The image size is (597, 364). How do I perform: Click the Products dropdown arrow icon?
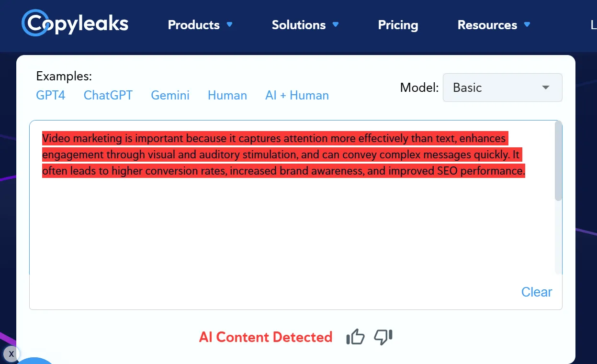tap(229, 24)
